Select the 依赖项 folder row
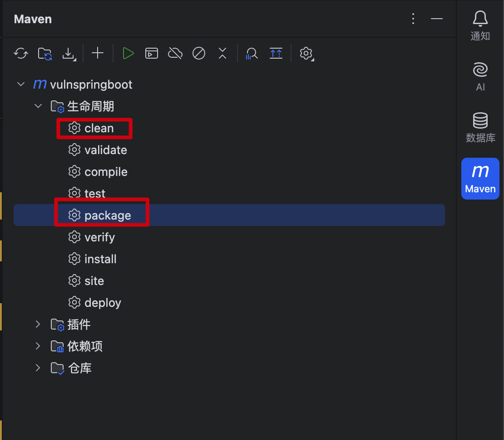This screenshot has width=504, height=440. coord(229,346)
